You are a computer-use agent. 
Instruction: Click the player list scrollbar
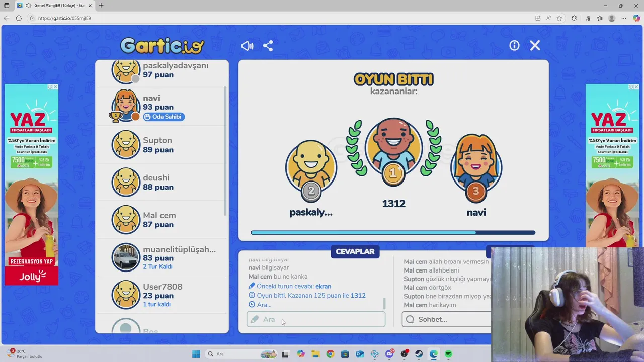[225, 151]
